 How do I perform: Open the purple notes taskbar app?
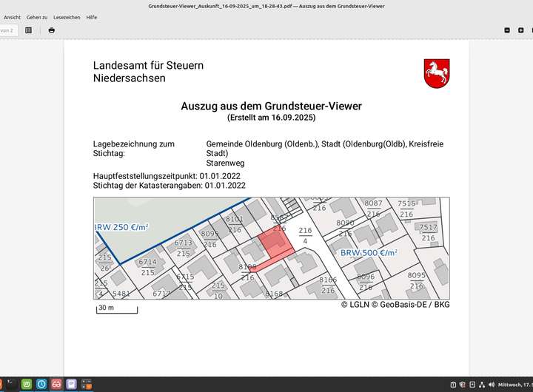point(71,385)
